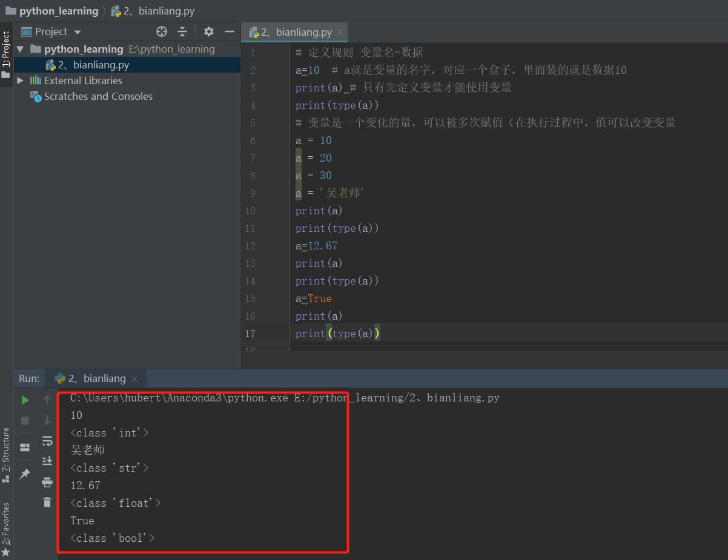Select the 2、bianliang Run tab
Screen dimensions: 728x560
[97, 378]
